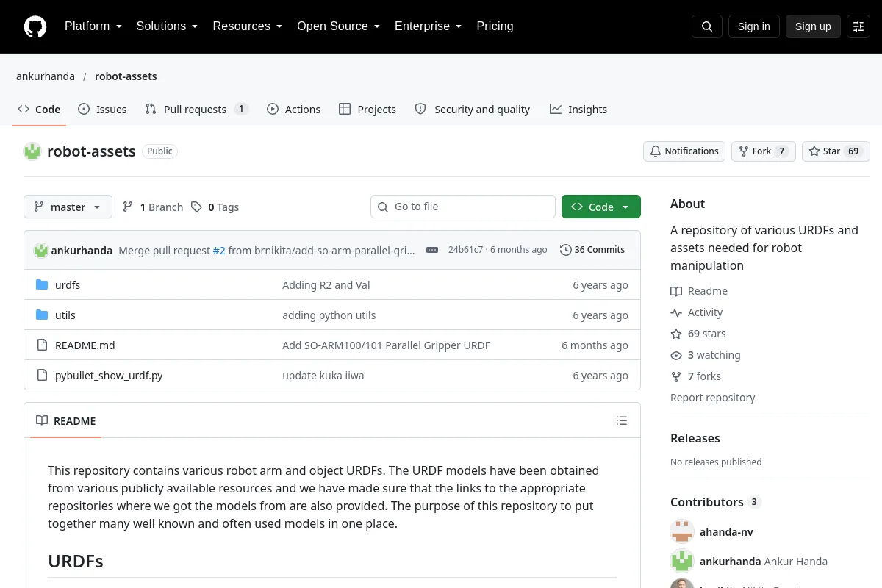Open the Releases heading link
Viewport: 882px width, 588px height.
695,438
